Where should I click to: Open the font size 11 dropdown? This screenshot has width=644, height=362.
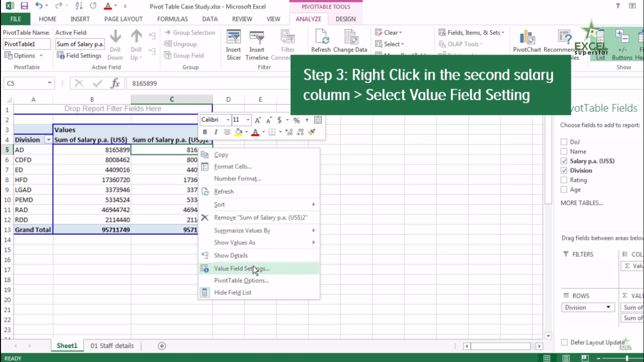(248, 120)
